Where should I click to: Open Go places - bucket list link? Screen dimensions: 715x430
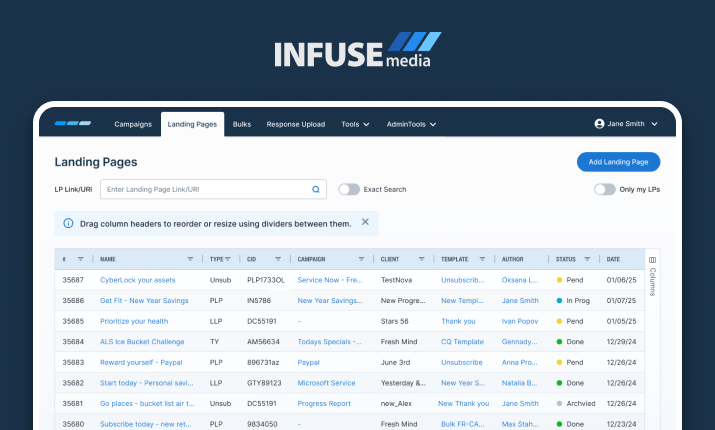pyautogui.click(x=147, y=404)
